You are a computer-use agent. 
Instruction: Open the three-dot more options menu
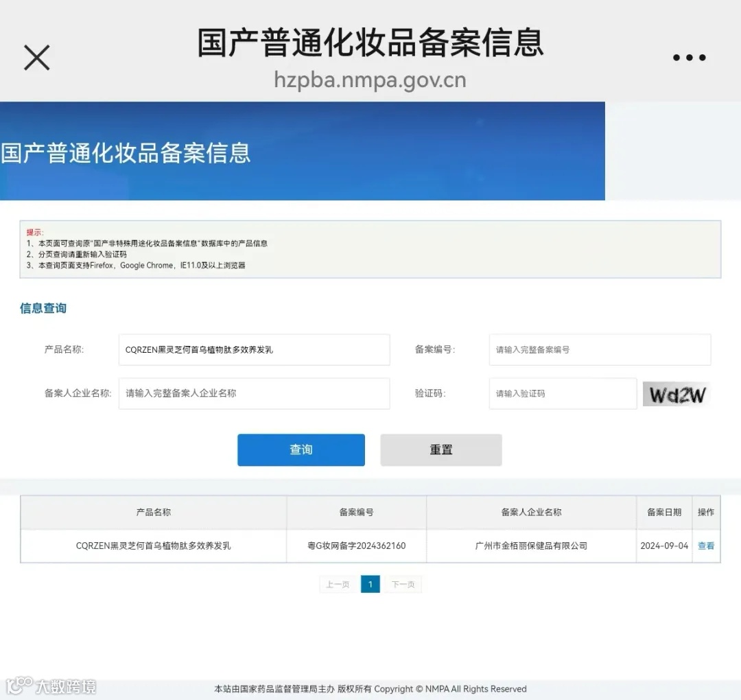coord(690,58)
